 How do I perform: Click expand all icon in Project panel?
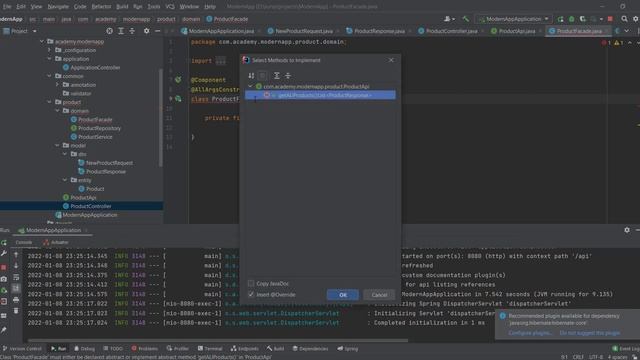coord(121,31)
